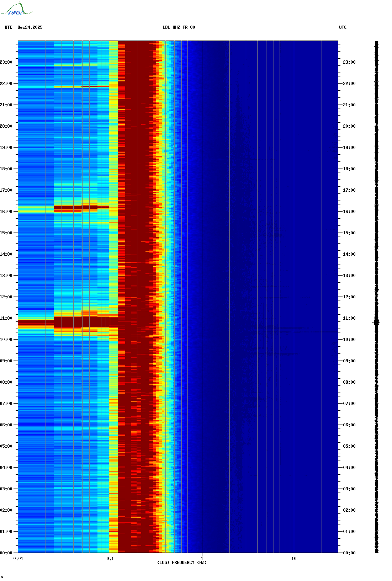Click the thin red streak just before 22:00
392x581 pixels.
click(89, 86)
